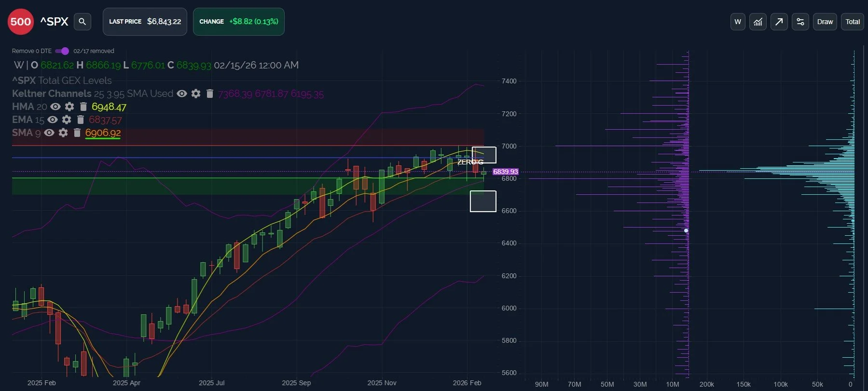The width and height of the screenshot is (868, 391).
Task: Open the ticker search magnifier
Action: click(x=83, y=22)
